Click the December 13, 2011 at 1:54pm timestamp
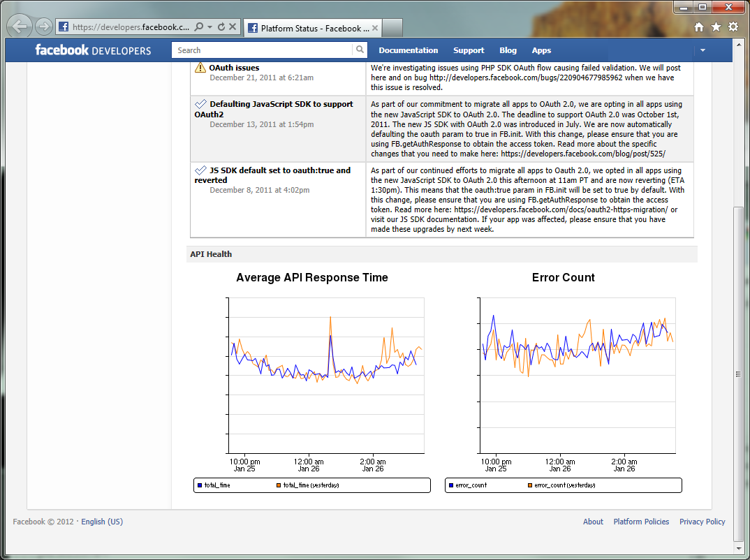This screenshot has width=750, height=560. (262, 124)
